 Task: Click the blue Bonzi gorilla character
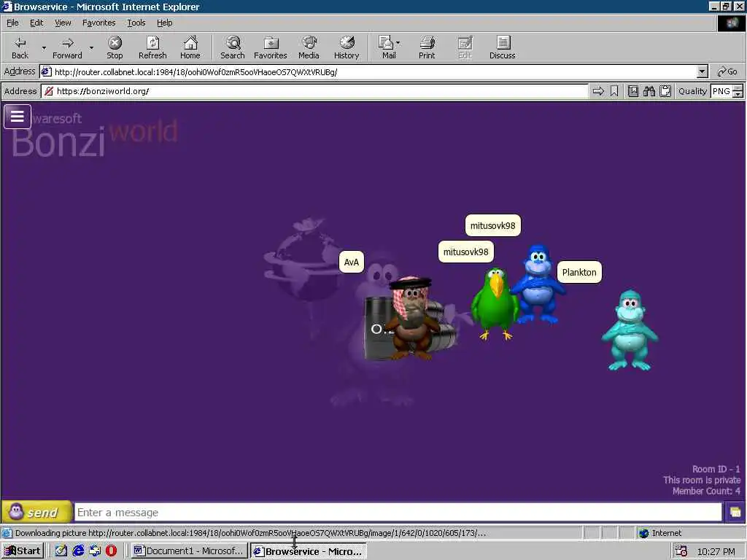(x=538, y=284)
